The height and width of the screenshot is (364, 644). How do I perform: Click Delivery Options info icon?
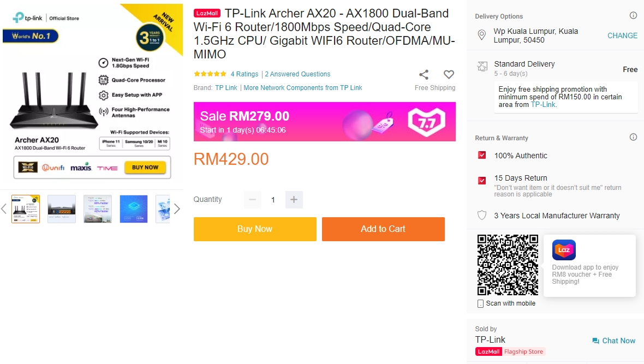click(x=633, y=16)
